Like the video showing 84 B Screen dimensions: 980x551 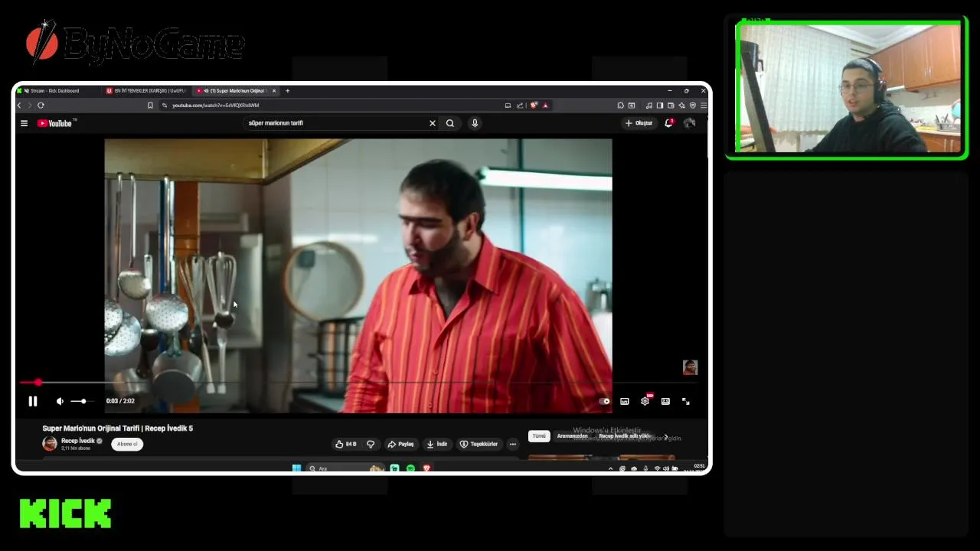click(x=345, y=444)
